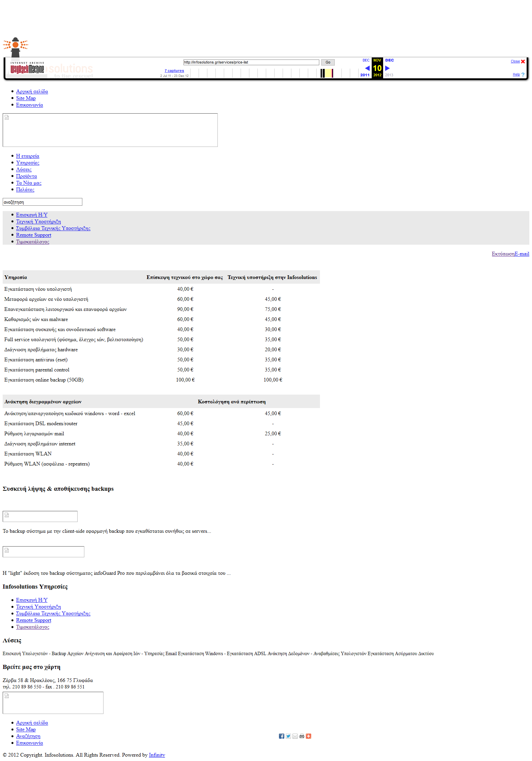Click the DEC 2011 month link

[366, 61]
